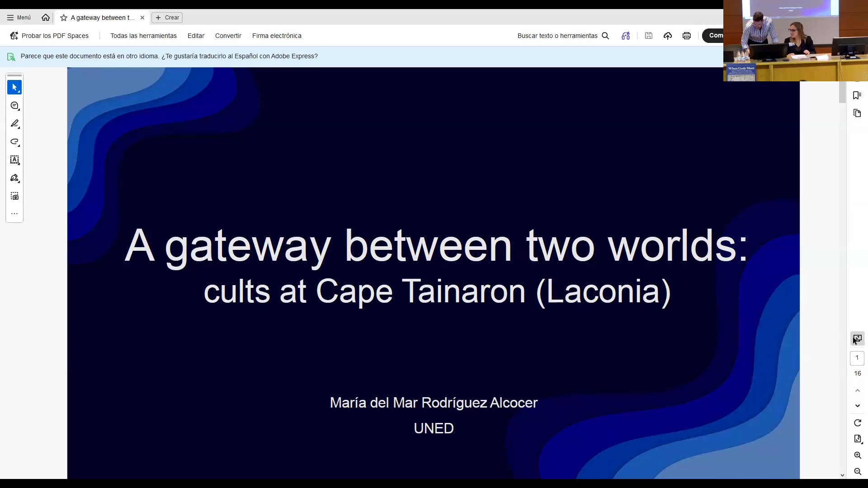The image size is (868, 488).
Task: Star the current document tab
Action: click(64, 18)
